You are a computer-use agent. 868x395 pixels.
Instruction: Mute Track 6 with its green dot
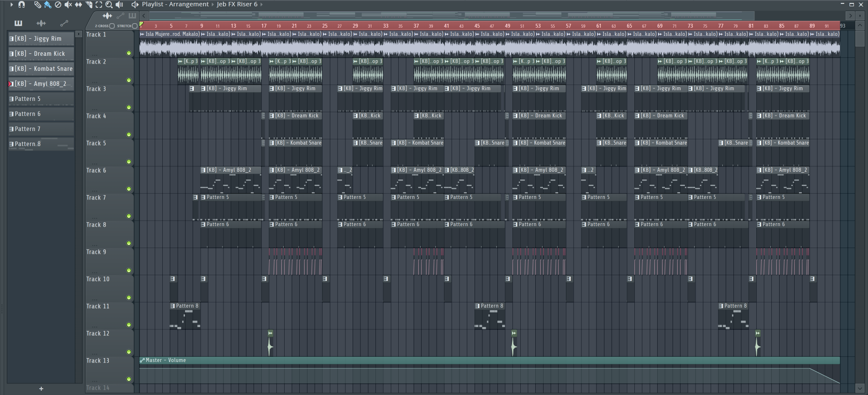(129, 189)
